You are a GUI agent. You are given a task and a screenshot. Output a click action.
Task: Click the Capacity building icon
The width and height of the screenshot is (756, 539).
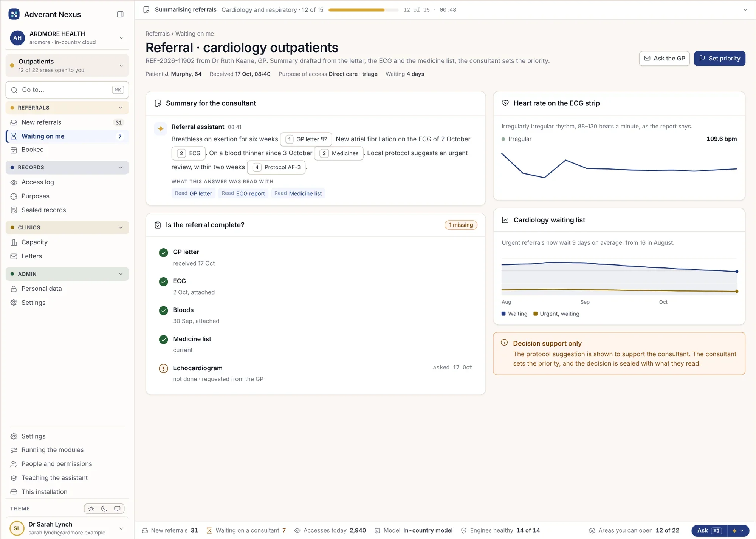14,242
